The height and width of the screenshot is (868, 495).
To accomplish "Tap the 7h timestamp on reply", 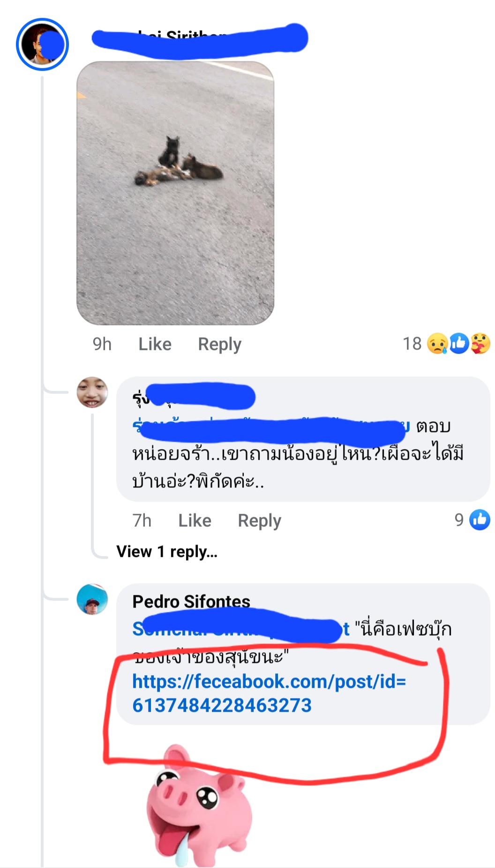I will click(142, 520).
